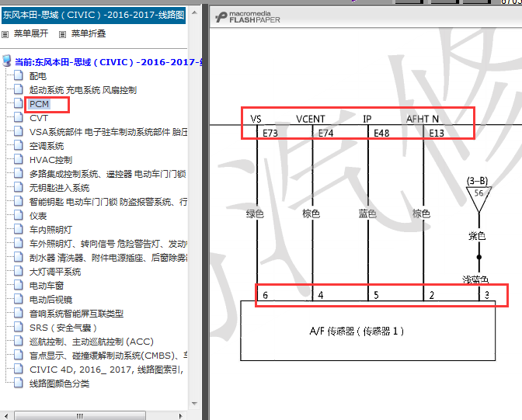Click the computer icon at tree root
This screenshot has width=522, height=420.
[7, 61]
